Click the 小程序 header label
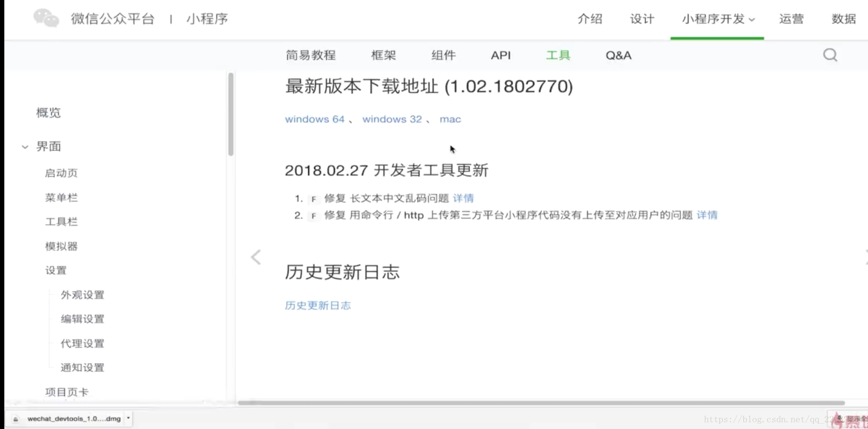 (x=207, y=19)
